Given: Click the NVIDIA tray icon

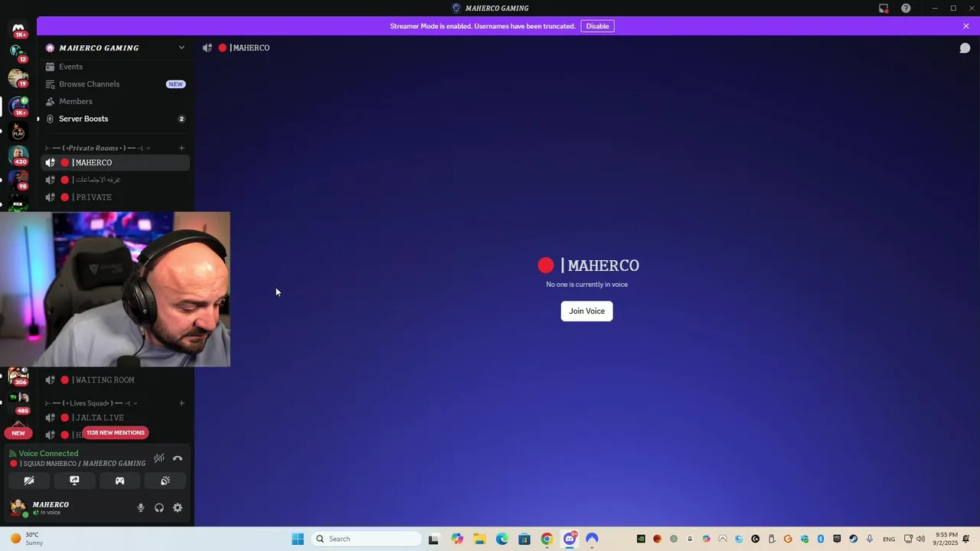Looking at the screenshot, I should click(x=641, y=539).
